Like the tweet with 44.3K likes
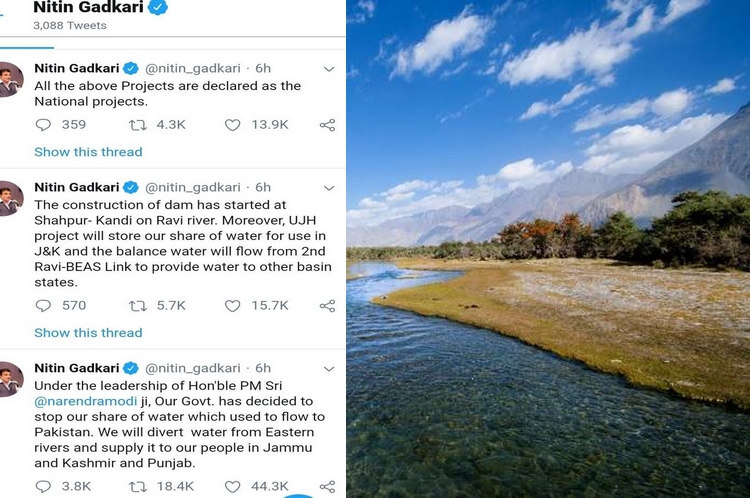 tap(232, 486)
